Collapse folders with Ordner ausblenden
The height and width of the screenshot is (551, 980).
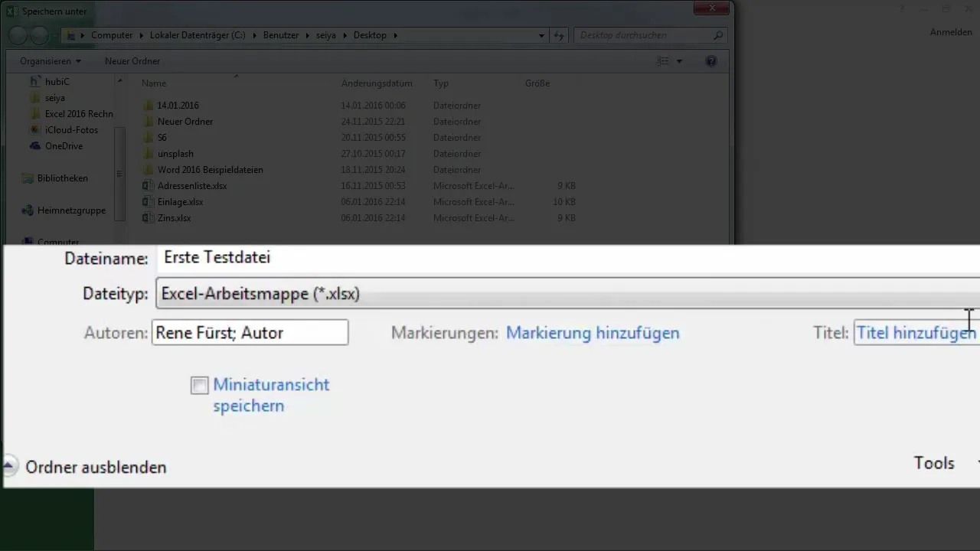coord(96,467)
